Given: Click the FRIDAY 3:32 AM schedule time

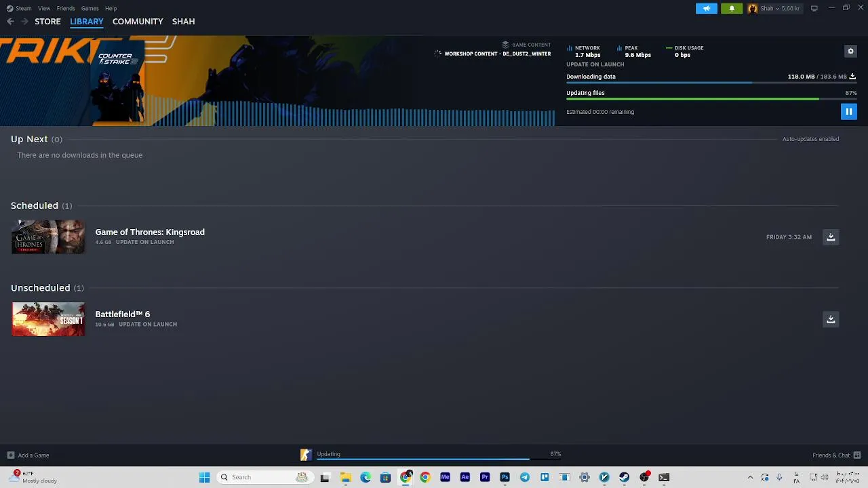Looking at the screenshot, I should (x=789, y=237).
